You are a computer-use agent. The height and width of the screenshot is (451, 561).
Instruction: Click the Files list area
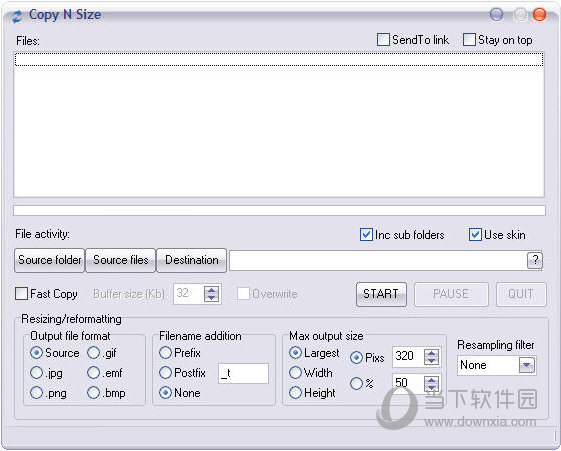[x=279, y=124]
